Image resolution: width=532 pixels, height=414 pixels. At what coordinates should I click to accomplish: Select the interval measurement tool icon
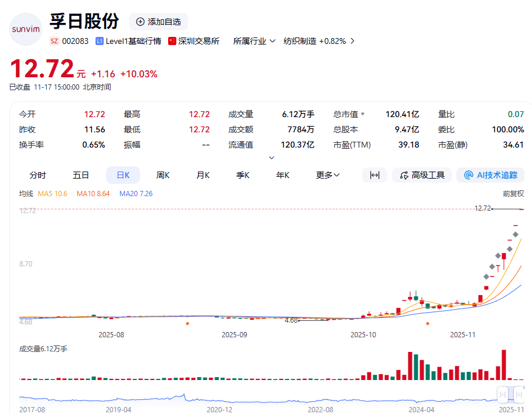point(374,175)
